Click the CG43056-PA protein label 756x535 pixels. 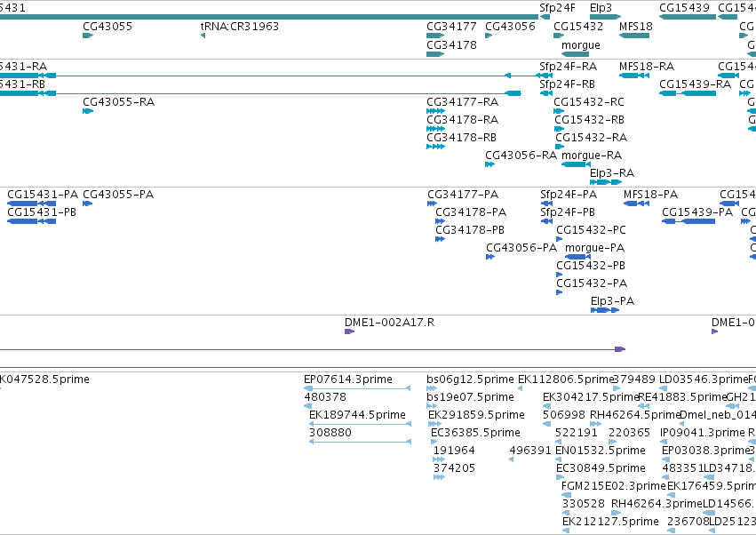[x=521, y=248]
